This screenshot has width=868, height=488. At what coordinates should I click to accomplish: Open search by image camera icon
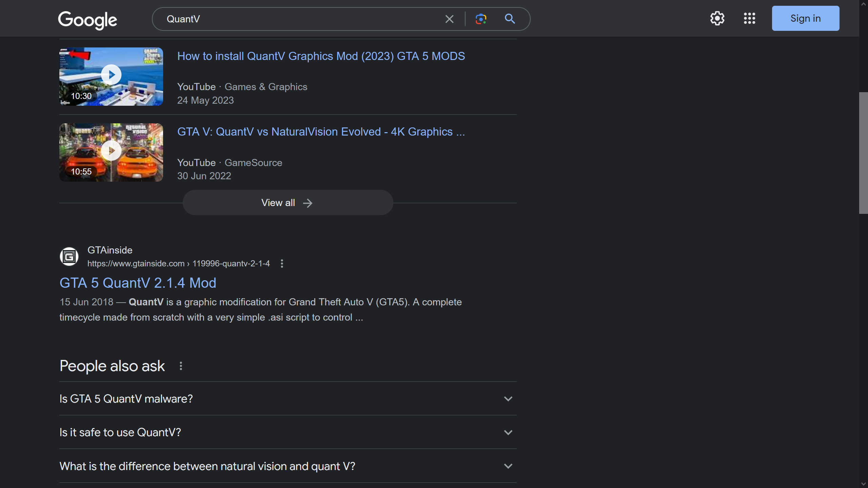tap(481, 19)
